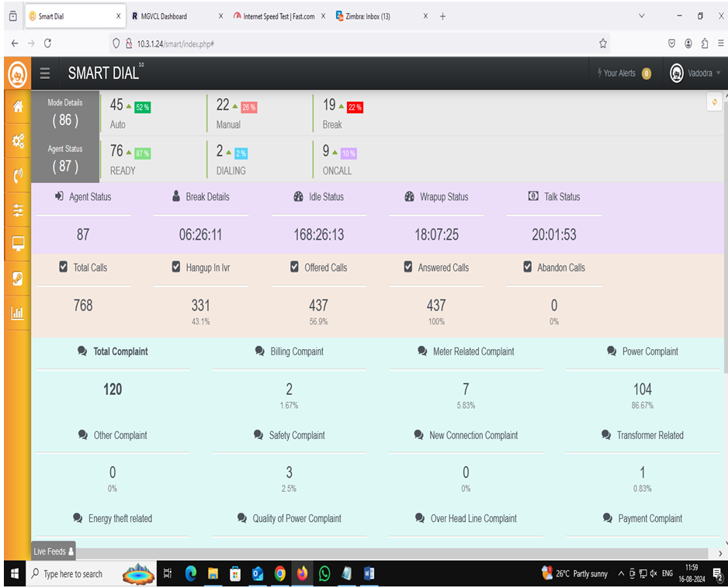Open the settings gears icon in sidebar
This screenshot has width=728, height=588.
pyautogui.click(x=18, y=141)
